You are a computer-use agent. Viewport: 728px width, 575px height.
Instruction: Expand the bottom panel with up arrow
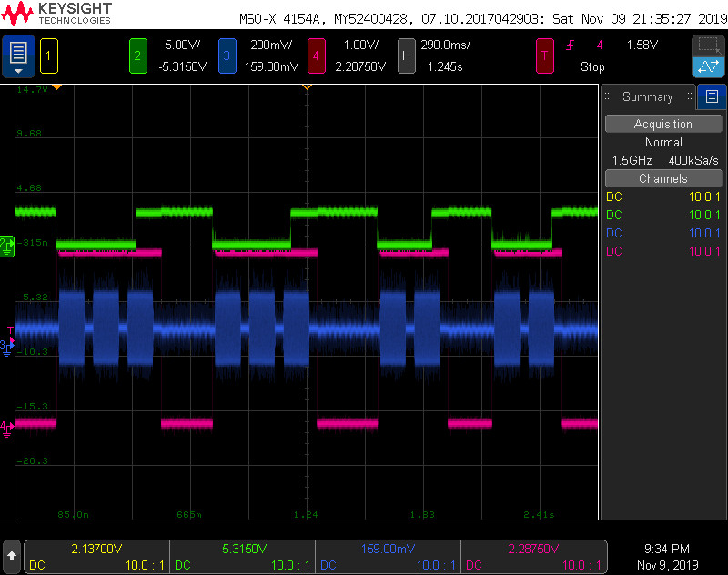pos(12,554)
